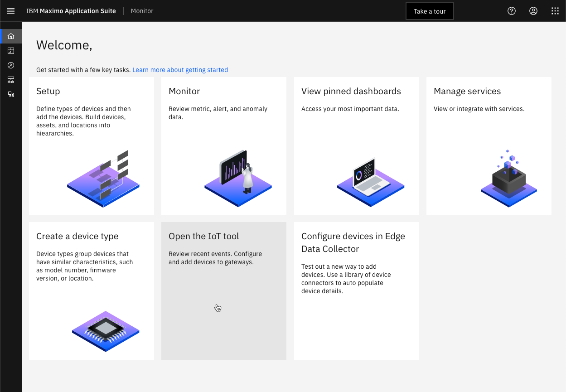Click the Monitor label in header

tap(142, 11)
